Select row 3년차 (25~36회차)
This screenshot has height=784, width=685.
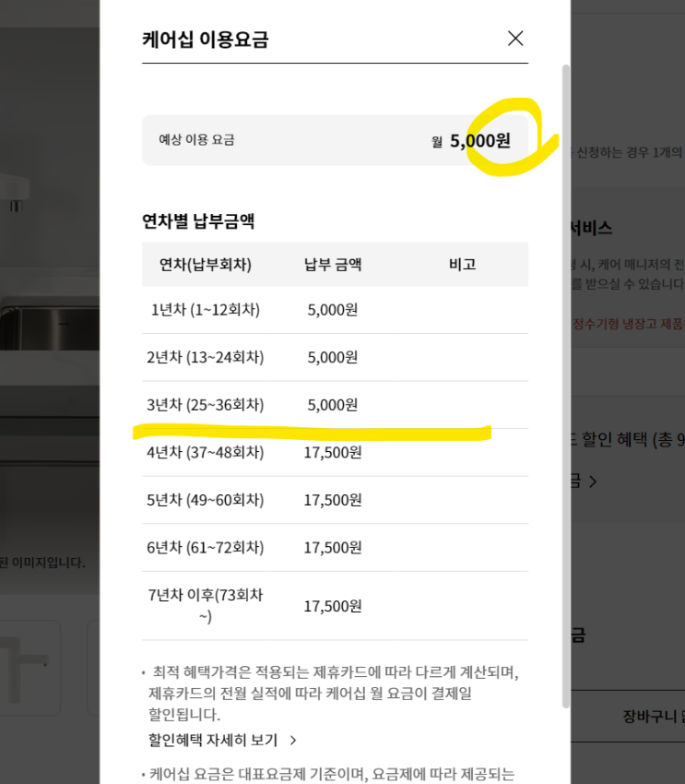click(335, 405)
